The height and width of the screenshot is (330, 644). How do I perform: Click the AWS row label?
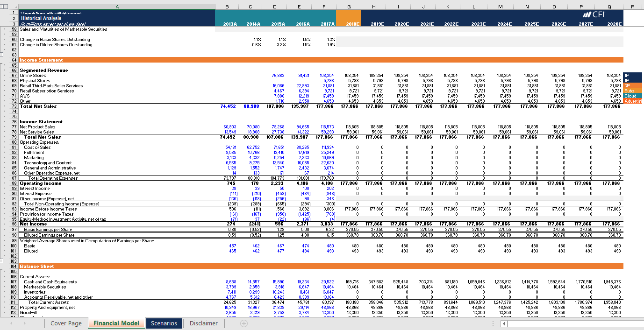(24, 96)
